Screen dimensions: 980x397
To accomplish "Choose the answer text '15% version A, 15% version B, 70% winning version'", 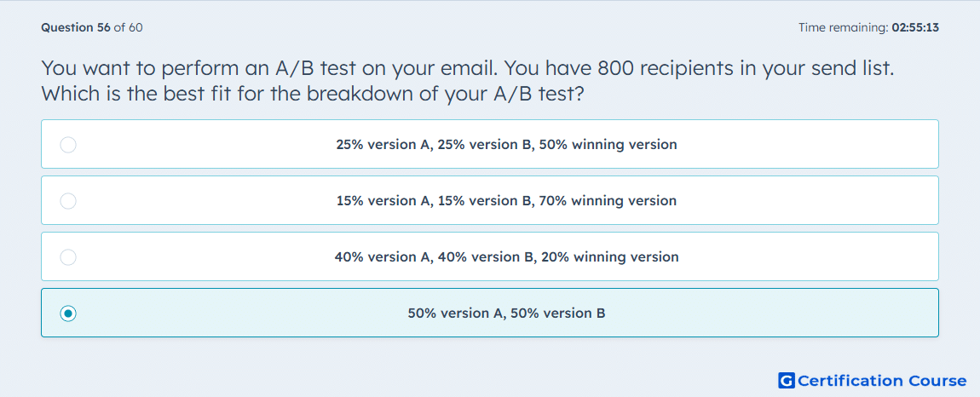I will (506, 201).
